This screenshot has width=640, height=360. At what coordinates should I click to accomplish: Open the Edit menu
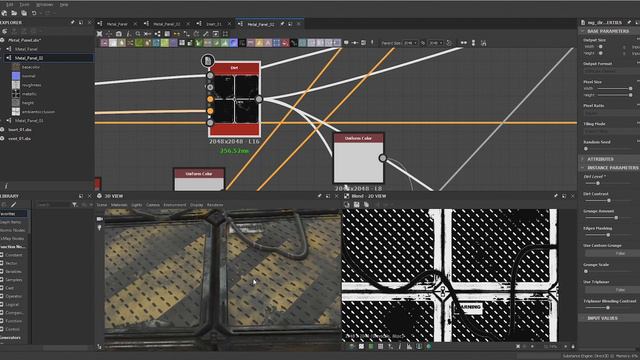pyautogui.click(x=9, y=4)
